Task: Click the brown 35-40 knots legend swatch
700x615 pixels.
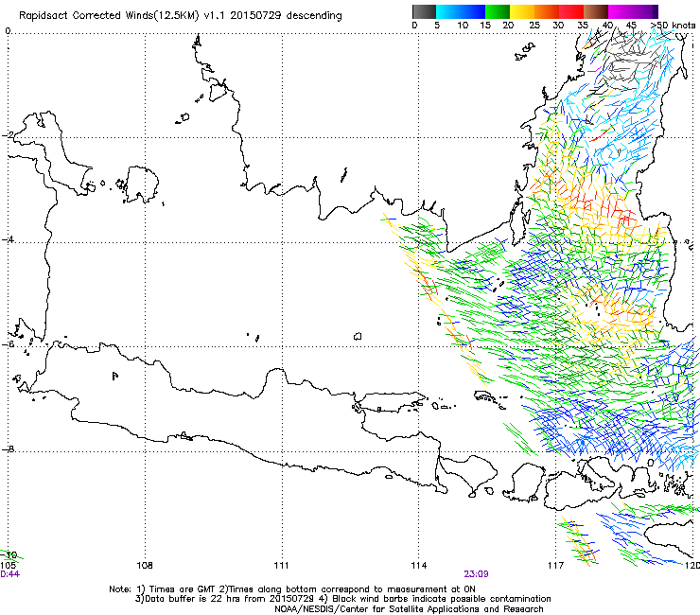Action: [596, 11]
